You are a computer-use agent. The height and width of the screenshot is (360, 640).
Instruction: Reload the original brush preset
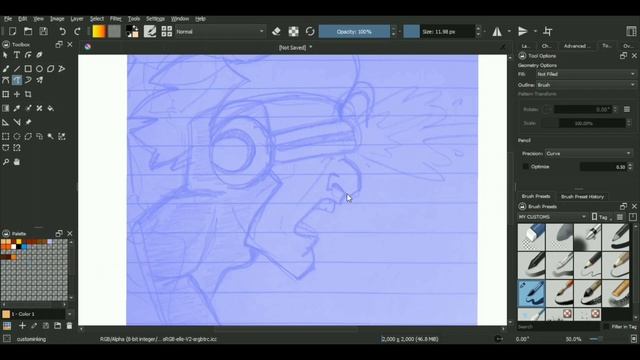[x=310, y=31]
